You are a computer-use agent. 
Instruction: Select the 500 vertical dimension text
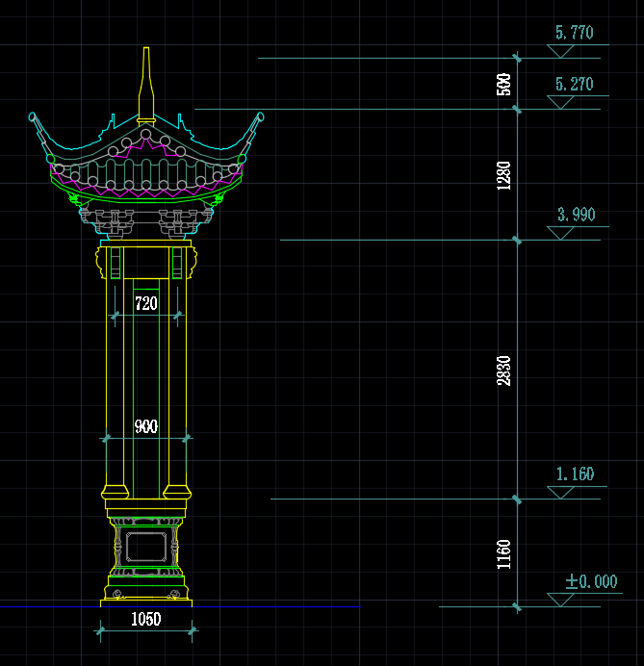coord(503,85)
